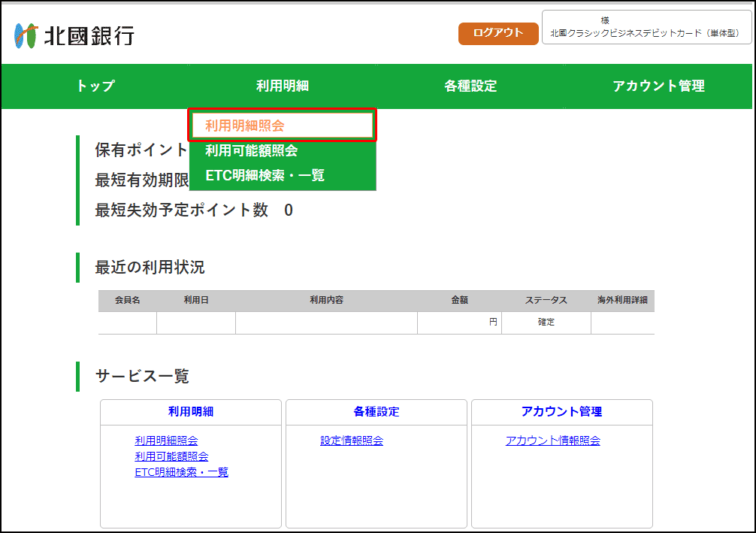
Task: Click the 海外利用詳細 column header
Action: click(x=622, y=300)
